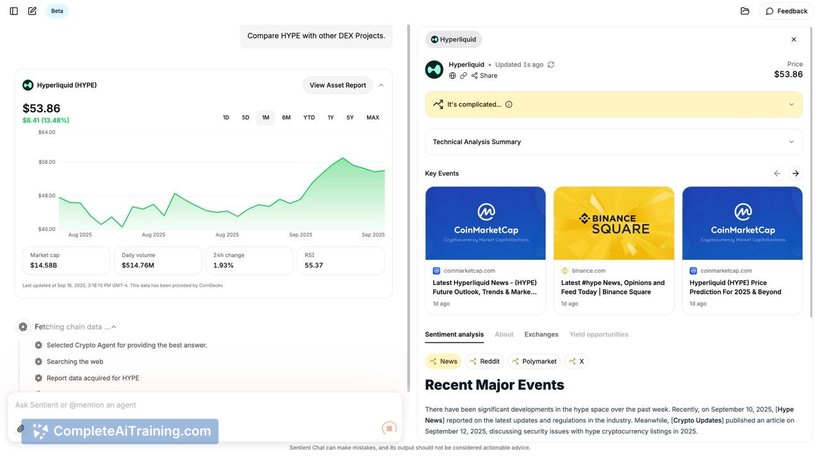Image resolution: width=820 pixels, height=457 pixels.
Task: Close the Hyperliquid report panel
Action: (794, 39)
